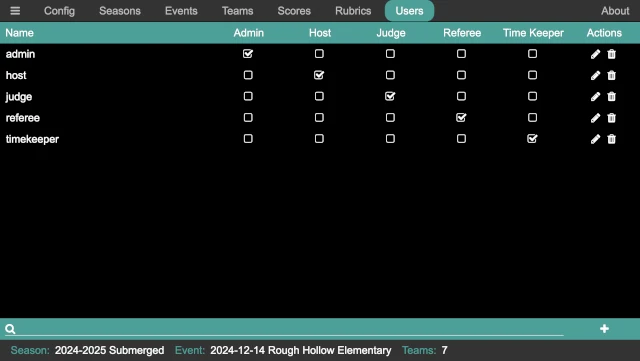Click the Host column header

(x=320, y=33)
